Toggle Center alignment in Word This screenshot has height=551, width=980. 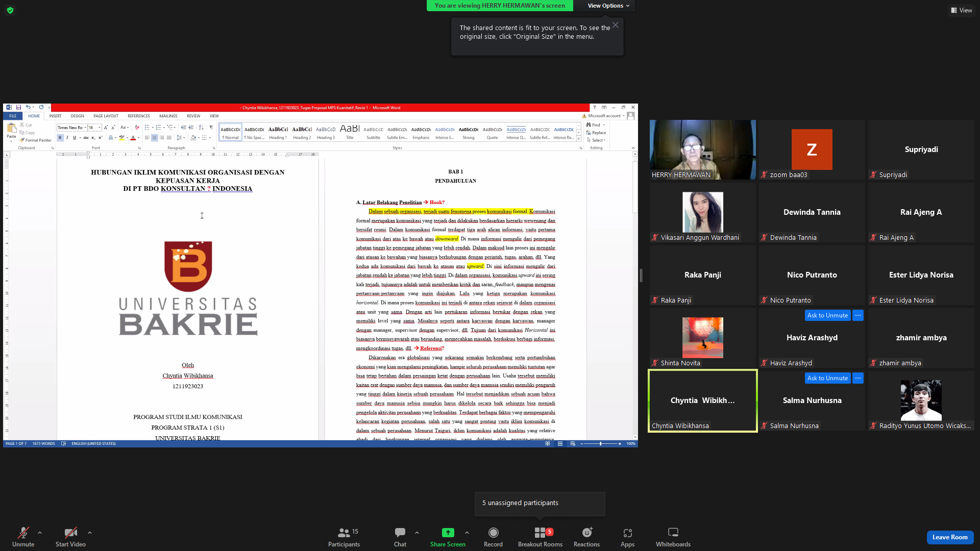pyautogui.click(x=154, y=138)
